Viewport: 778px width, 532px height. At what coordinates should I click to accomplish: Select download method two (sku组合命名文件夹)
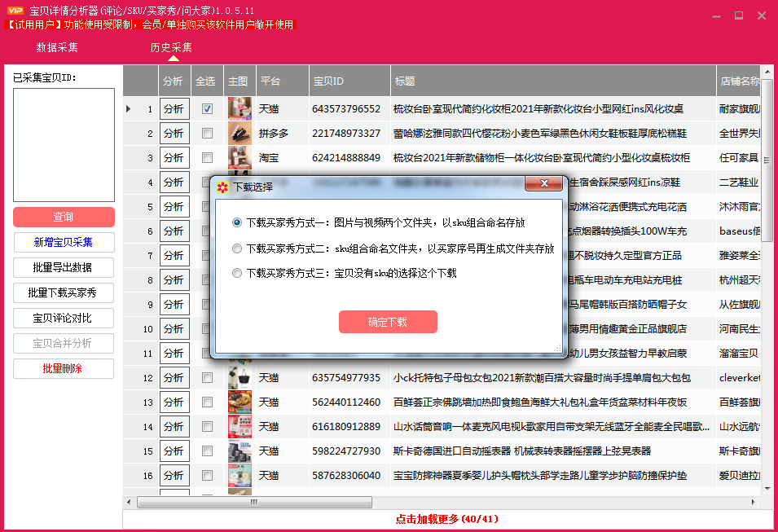click(237, 248)
